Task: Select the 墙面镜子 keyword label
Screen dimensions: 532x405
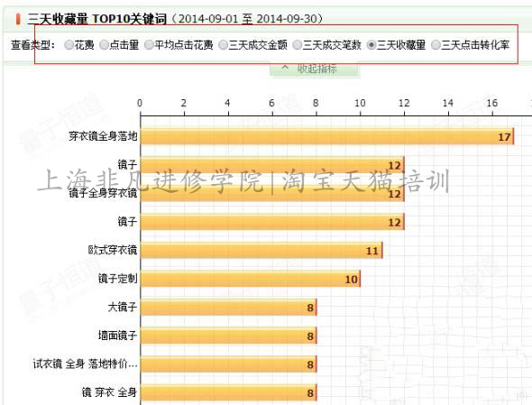Action: [117, 336]
